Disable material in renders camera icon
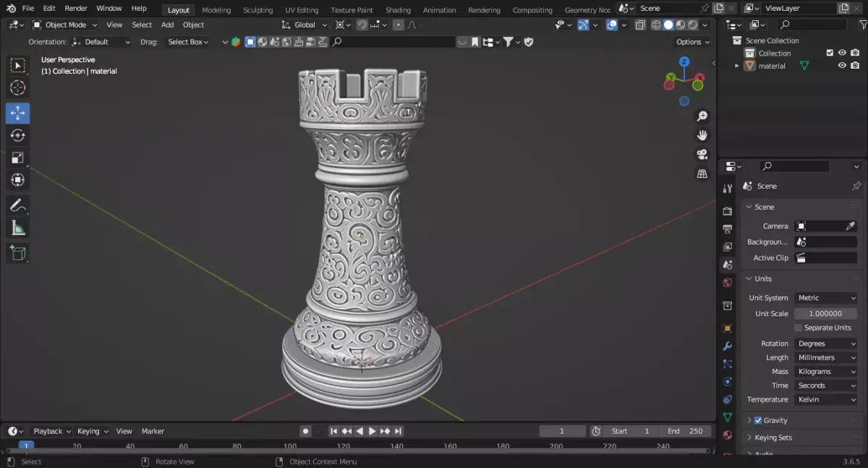868x468 pixels. point(856,66)
